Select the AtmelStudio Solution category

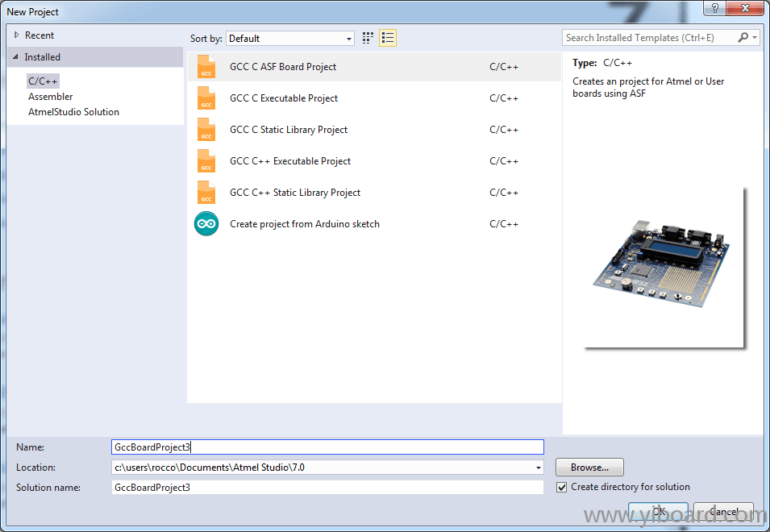pos(73,112)
